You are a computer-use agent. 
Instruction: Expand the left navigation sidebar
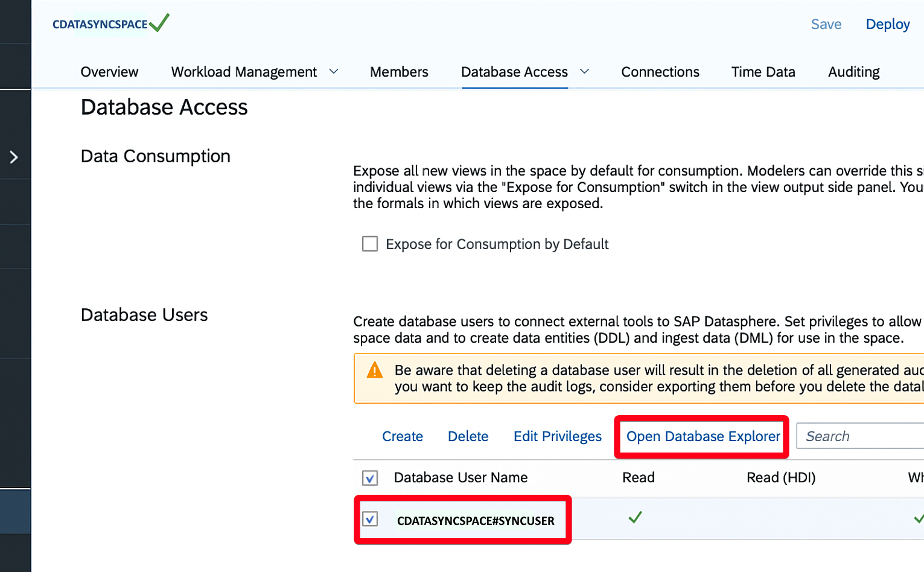pyautogui.click(x=15, y=157)
